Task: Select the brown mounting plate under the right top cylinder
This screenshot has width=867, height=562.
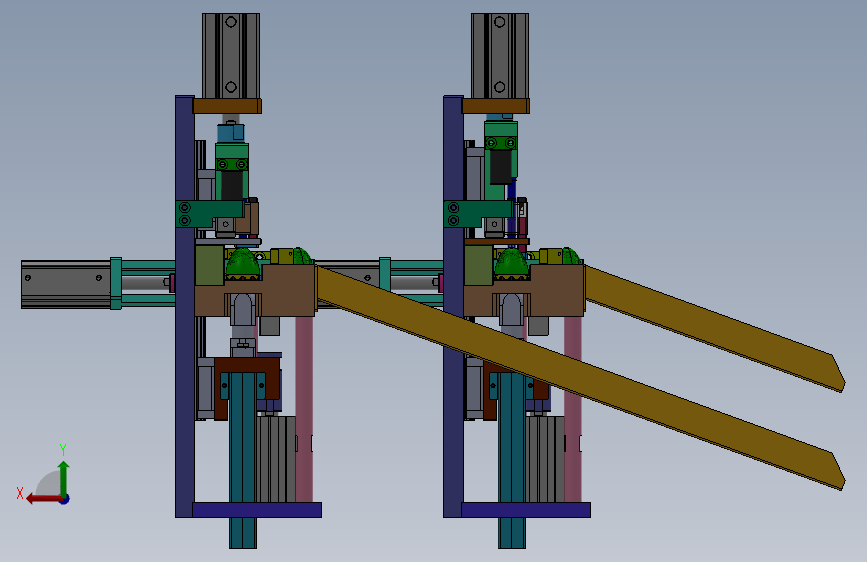Action: 496,106
